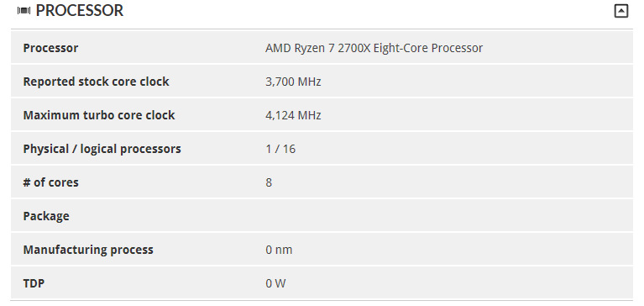Click the 0 nm value
The width and height of the screenshot is (644, 306).
coord(279,250)
